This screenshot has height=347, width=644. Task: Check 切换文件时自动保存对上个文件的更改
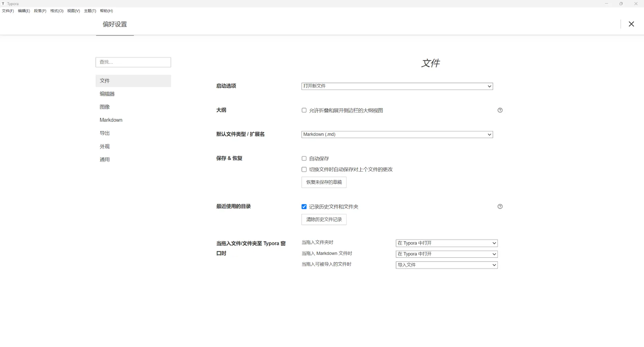pos(304,169)
